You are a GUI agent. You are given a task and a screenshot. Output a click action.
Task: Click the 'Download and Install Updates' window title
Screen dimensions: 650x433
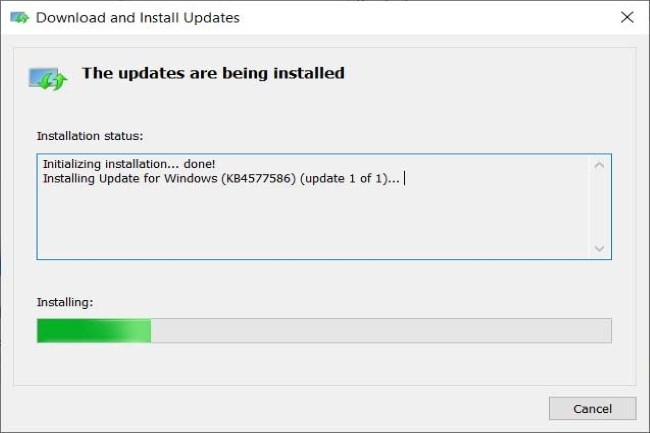pos(138,18)
